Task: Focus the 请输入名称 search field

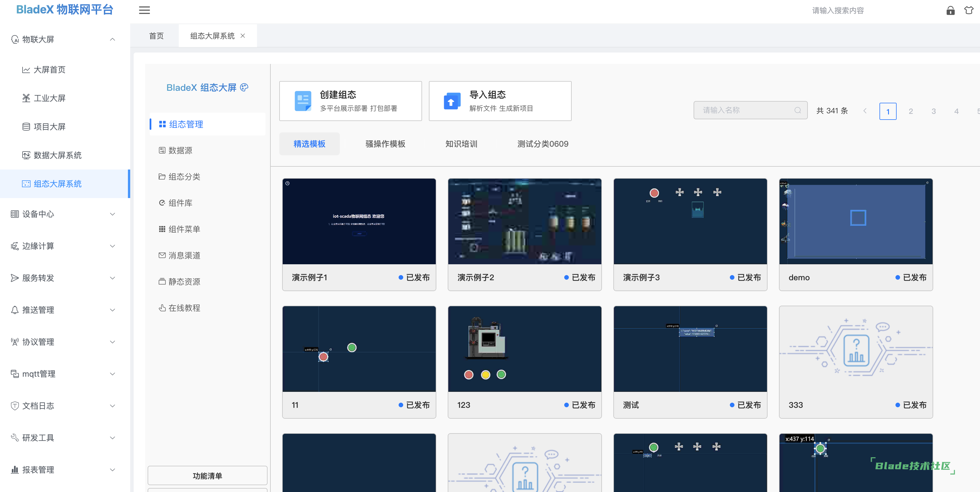Action: click(750, 110)
